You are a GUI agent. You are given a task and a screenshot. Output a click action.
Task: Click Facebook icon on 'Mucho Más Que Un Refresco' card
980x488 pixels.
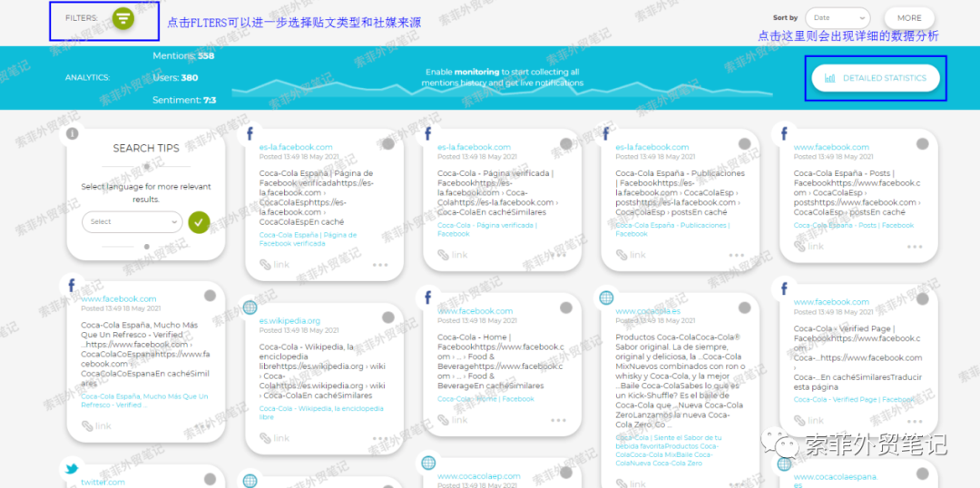(x=72, y=286)
